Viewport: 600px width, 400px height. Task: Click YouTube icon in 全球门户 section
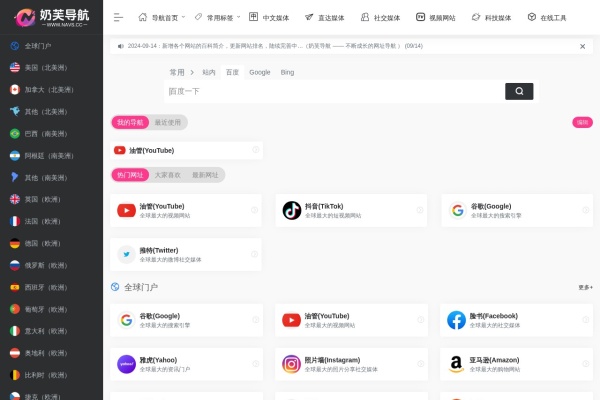(x=291, y=320)
